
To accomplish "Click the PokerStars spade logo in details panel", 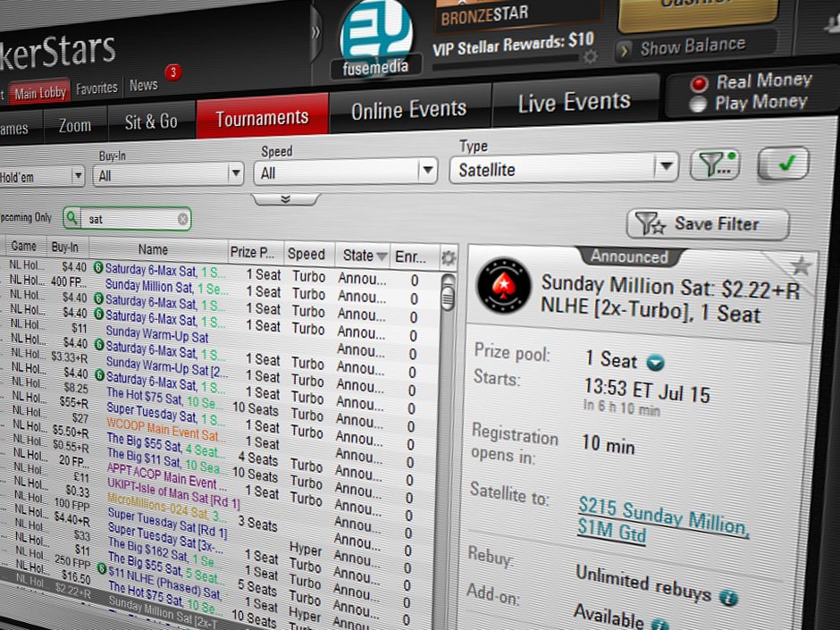I will click(504, 286).
